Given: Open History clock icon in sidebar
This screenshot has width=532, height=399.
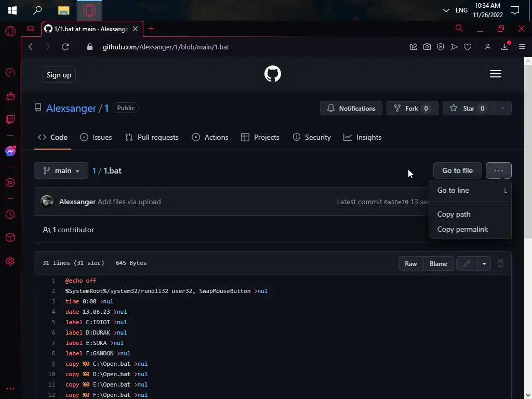Looking at the screenshot, I should click(10, 214).
